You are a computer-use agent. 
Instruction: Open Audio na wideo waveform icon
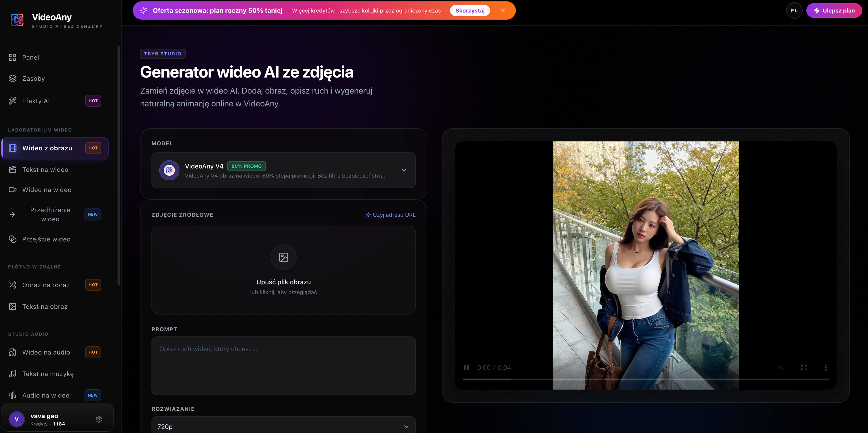tap(12, 395)
